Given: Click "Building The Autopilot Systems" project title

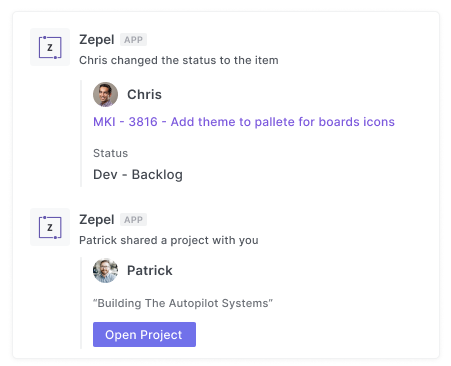Looking at the screenshot, I should click(183, 303).
